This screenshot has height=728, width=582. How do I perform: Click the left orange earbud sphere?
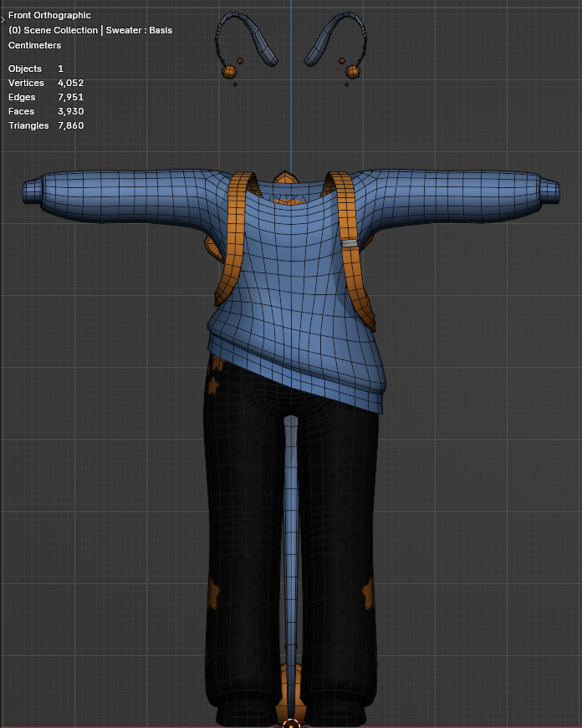coord(229,72)
